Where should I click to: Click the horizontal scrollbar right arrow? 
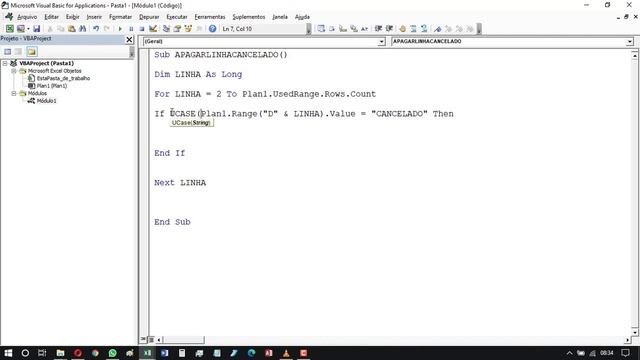click(x=628, y=340)
